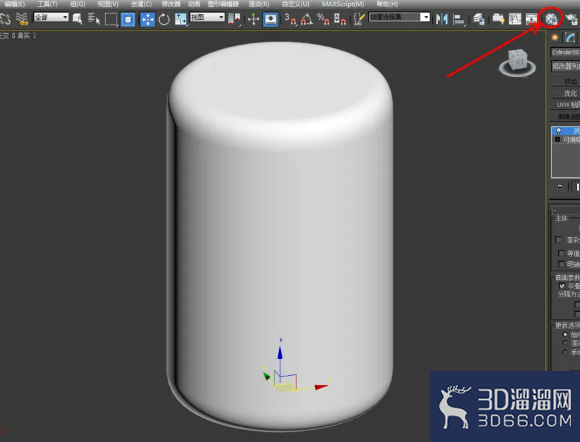Image resolution: width=580 pixels, height=442 pixels.
Task: Open the Select by Name tool
Action: (x=94, y=18)
